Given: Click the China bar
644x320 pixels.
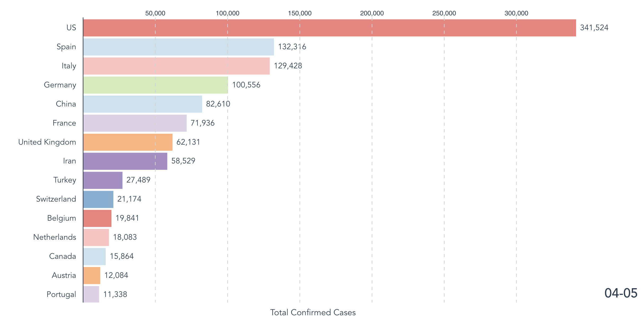Looking at the screenshot, I should click(x=143, y=104).
